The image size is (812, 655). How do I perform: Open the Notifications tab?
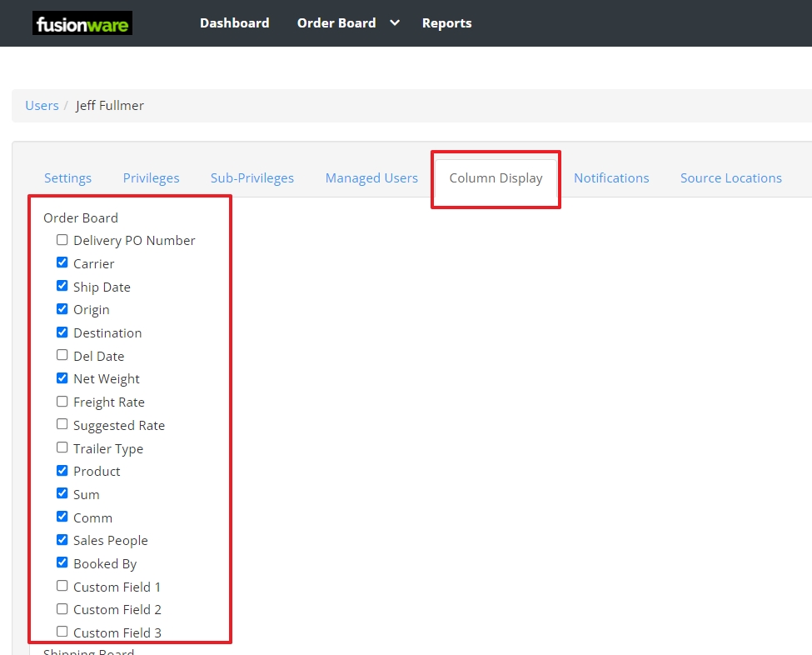tap(611, 177)
